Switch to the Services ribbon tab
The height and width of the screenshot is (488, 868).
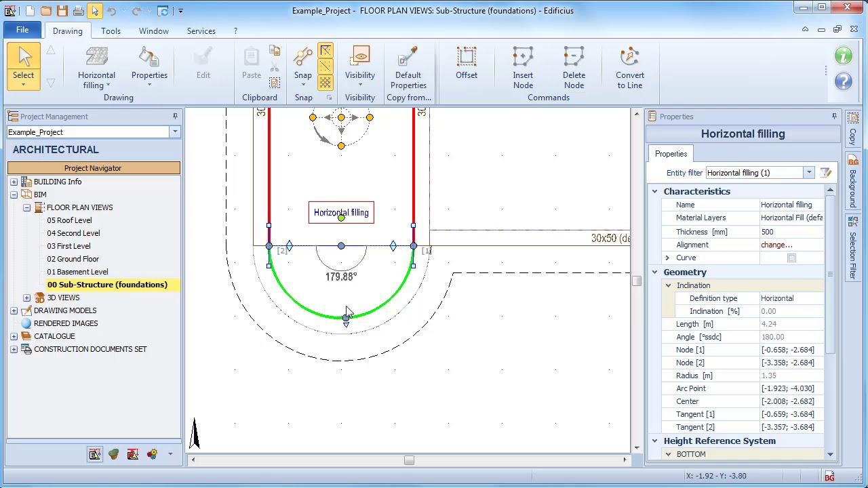pyautogui.click(x=201, y=31)
